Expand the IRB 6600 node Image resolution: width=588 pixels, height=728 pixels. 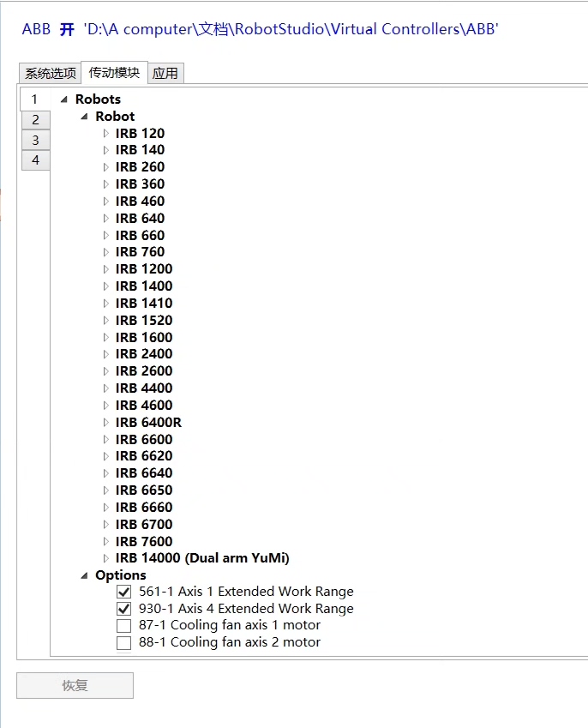105,440
